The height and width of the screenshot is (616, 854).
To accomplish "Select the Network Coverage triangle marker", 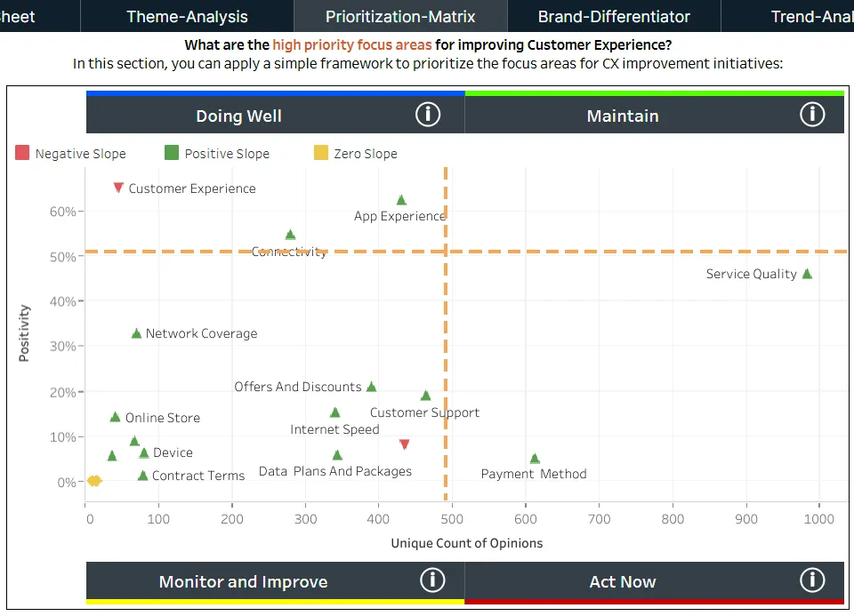I will point(135,332).
